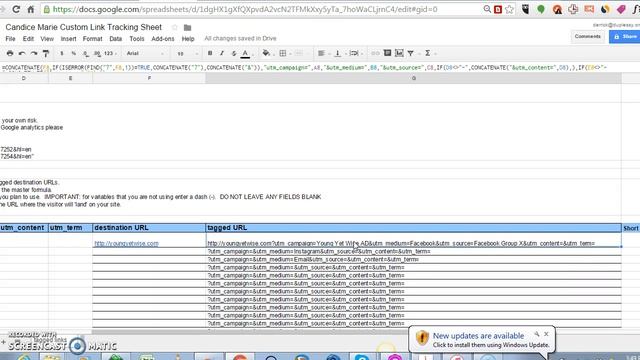The height and width of the screenshot is (360, 640).
Task: Reload the browser page
Action: [x=16, y=9]
